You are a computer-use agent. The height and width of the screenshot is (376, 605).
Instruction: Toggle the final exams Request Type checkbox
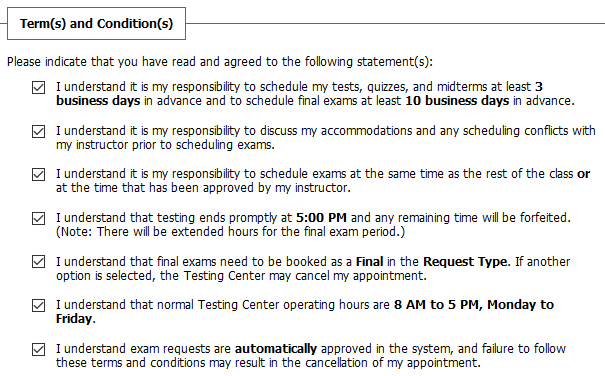click(x=39, y=262)
